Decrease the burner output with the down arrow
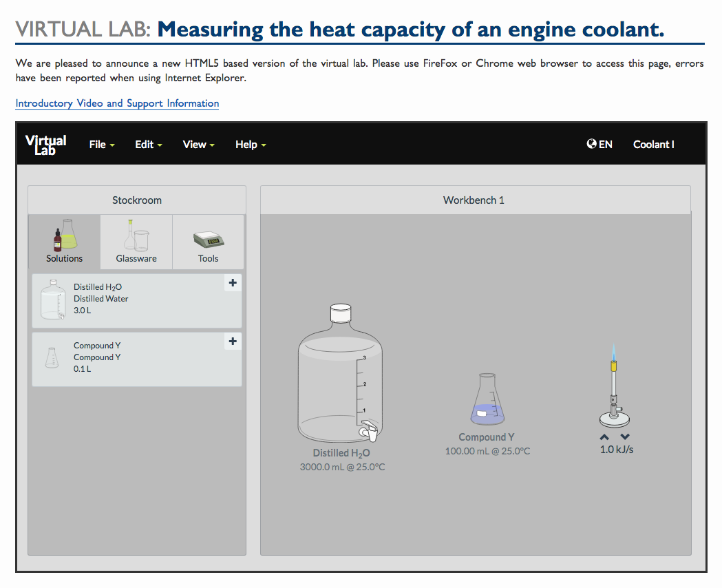 624,436
